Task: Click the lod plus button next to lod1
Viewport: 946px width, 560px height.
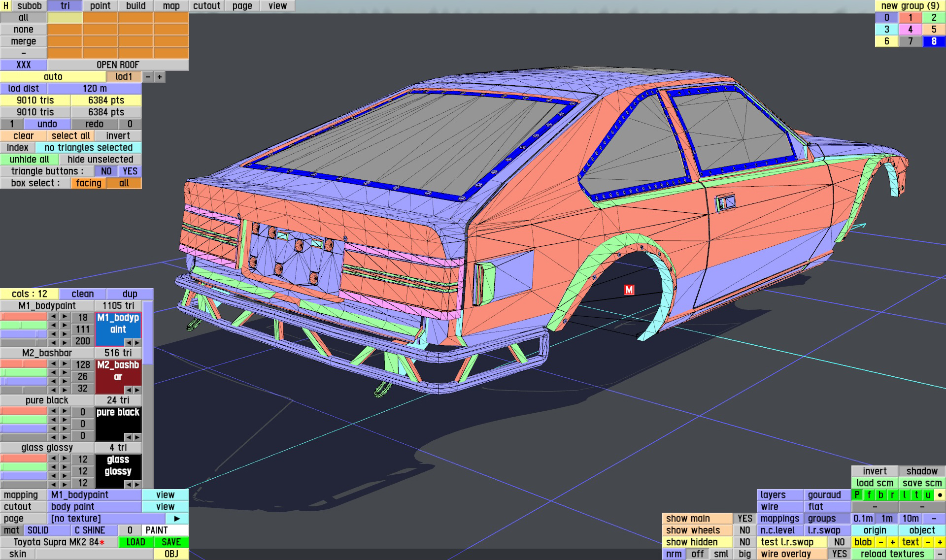Action: click(x=160, y=77)
